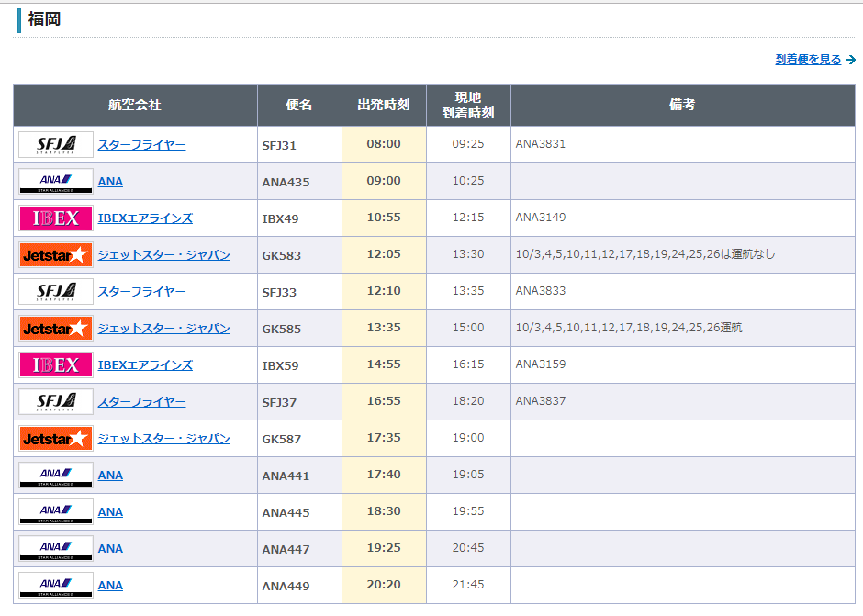The image size is (863, 616).
Task: Select flight number GK583
Action: pos(281,256)
